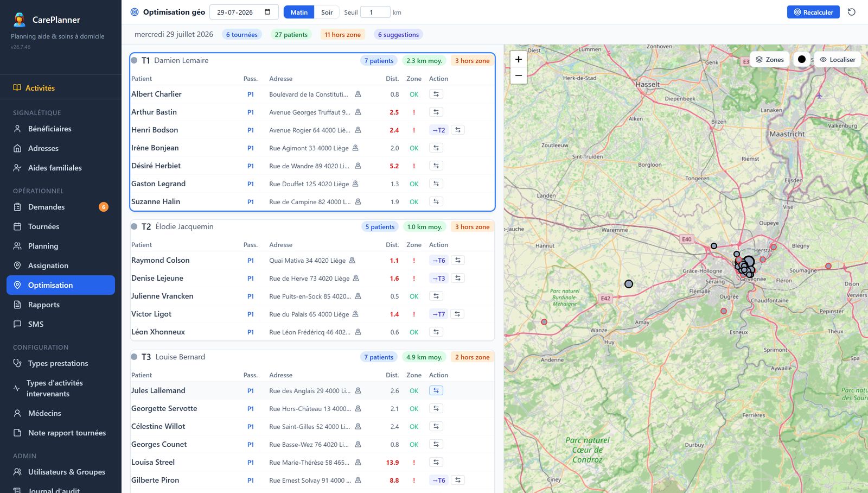Screen dimensions: 868x493
Task: Go to Assignation in the sidebar
Action: pyautogui.click(x=61, y=266)
